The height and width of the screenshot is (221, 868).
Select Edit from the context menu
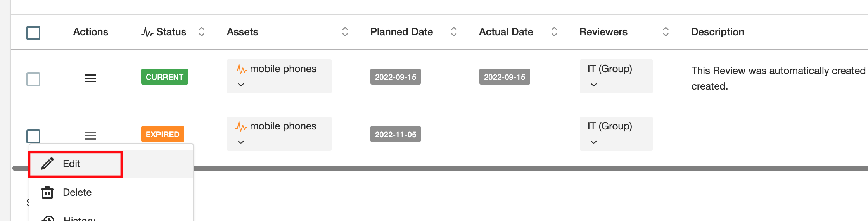72,164
